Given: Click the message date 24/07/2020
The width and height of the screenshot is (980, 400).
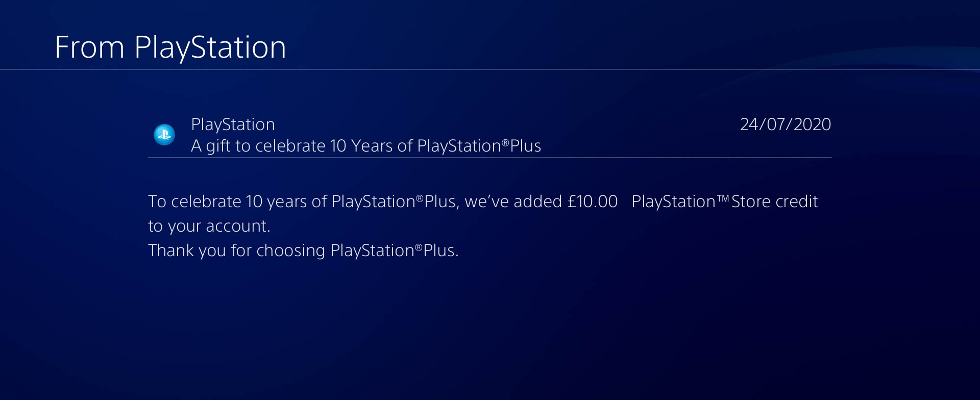Looking at the screenshot, I should point(785,124).
